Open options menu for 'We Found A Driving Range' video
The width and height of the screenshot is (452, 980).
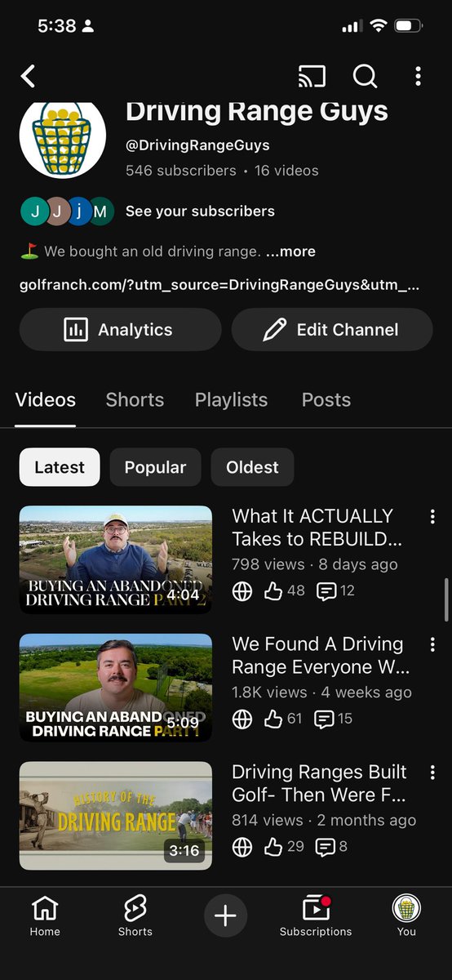click(432, 644)
